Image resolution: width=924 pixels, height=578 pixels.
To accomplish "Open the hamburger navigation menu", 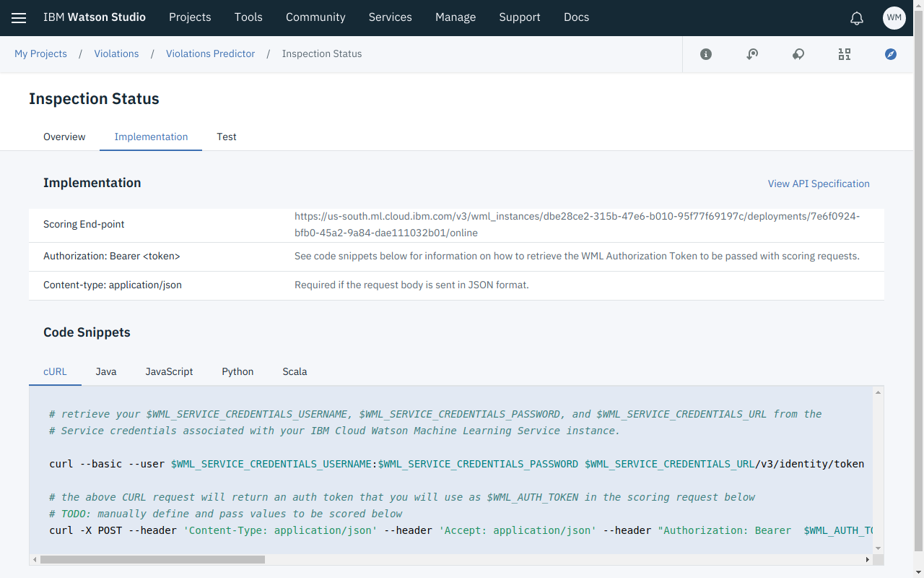I will 19,18.
